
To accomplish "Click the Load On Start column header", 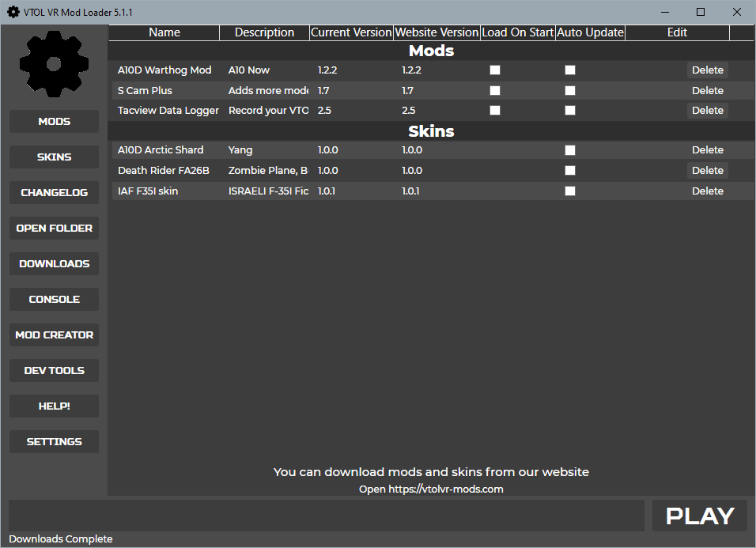I will (518, 32).
